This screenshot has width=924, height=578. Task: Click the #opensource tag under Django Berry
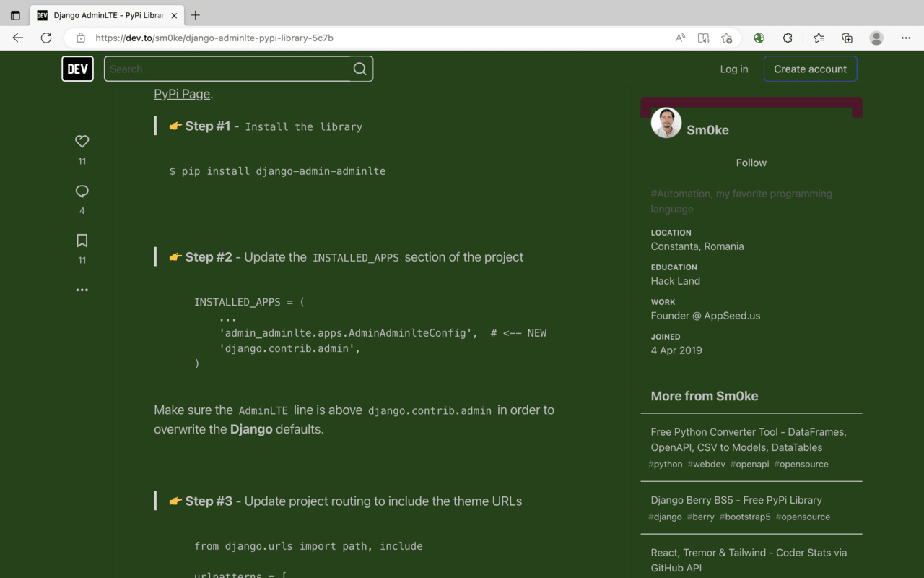(803, 517)
